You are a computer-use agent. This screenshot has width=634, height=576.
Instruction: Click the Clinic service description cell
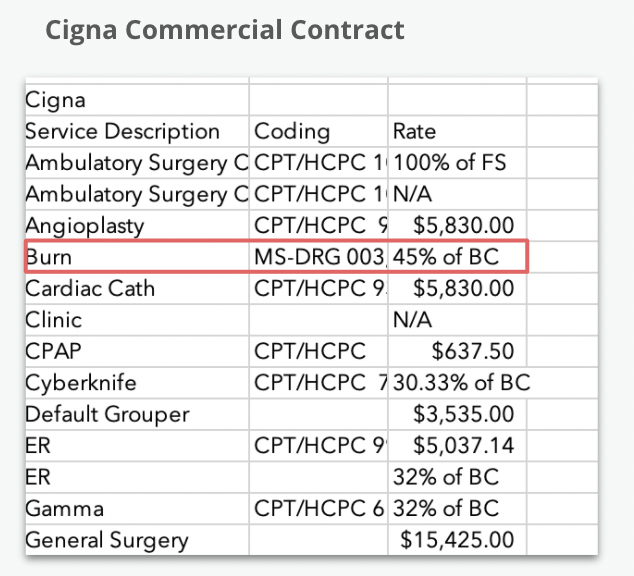[54, 320]
